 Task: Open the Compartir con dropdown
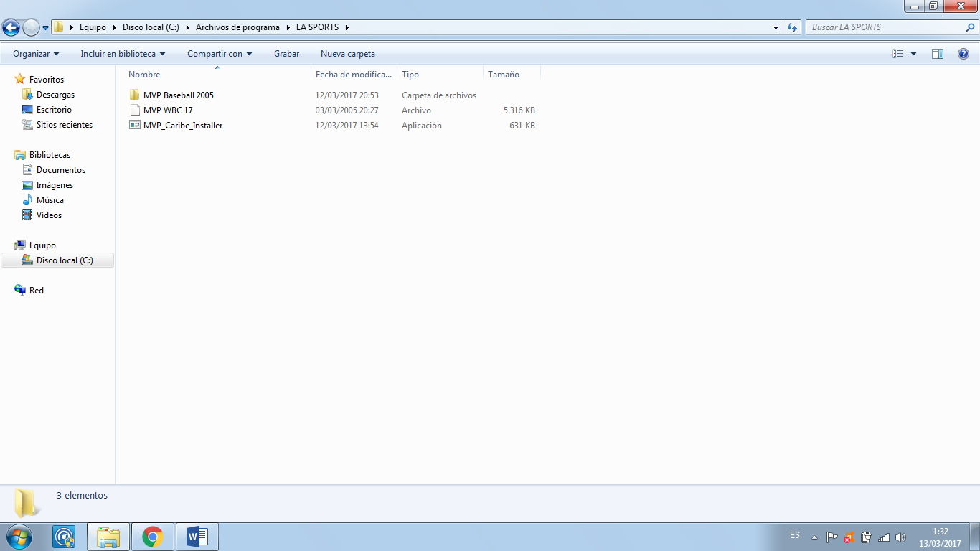coord(220,54)
